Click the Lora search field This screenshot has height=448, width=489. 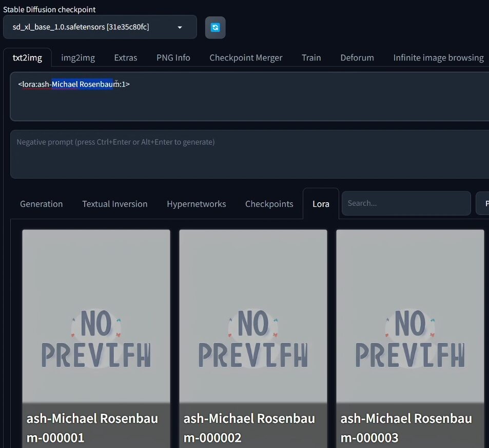406,203
